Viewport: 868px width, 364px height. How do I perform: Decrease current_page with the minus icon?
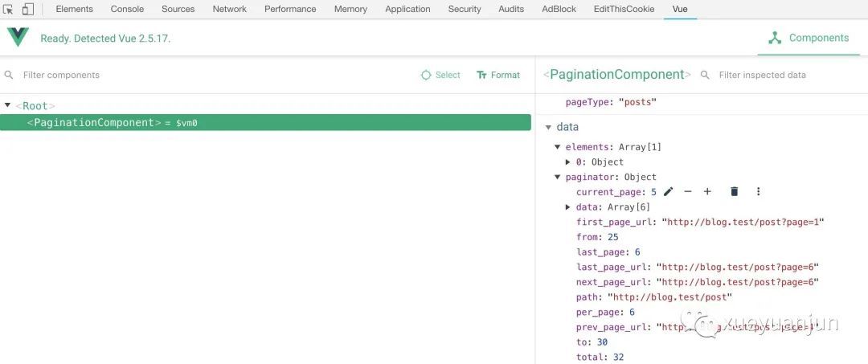[x=688, y=192]
